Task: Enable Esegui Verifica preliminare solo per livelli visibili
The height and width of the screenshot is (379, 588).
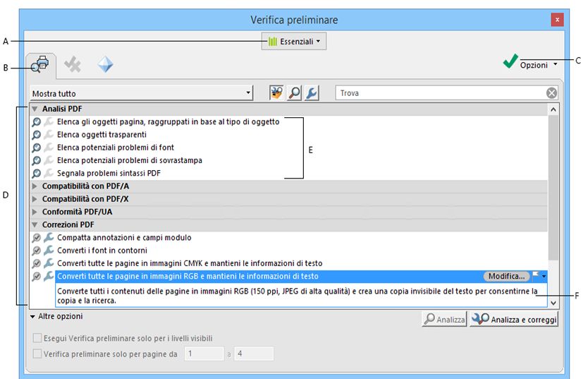Action: [37, 338]
